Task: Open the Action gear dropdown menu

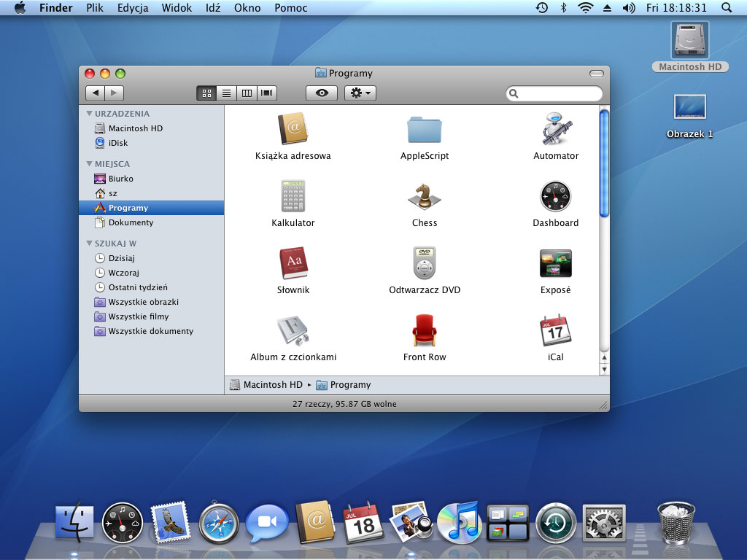Action: pyautogui.click(x=360, y=93)
